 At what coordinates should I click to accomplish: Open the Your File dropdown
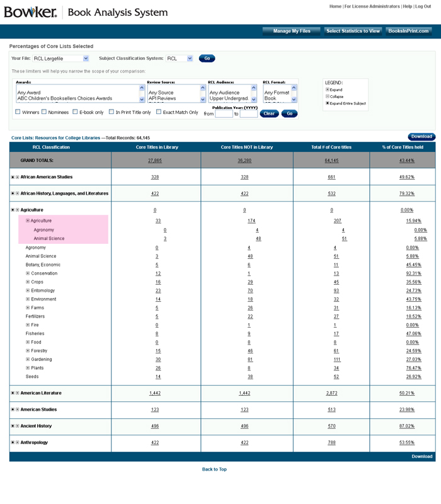tap(60, 59)
